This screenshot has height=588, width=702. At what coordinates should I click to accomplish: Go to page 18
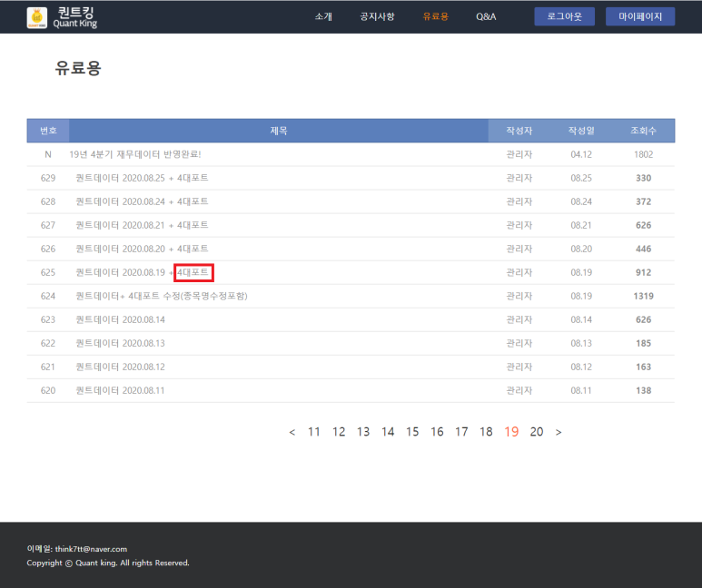click(x=486, y=432)
